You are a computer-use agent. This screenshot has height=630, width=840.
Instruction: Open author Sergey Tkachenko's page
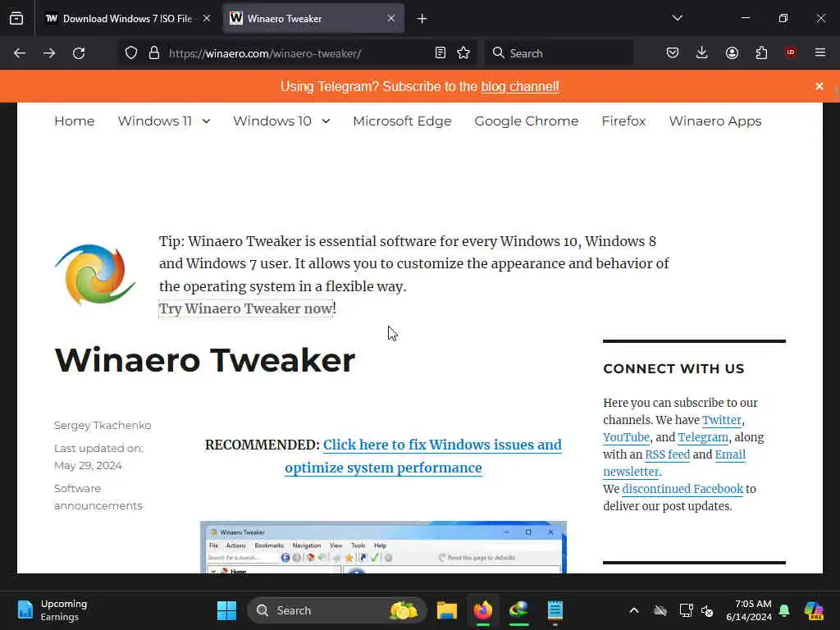[103, 426]
